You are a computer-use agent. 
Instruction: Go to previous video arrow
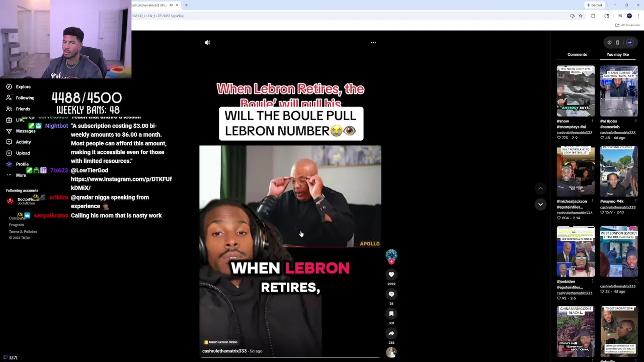click(540, 188)
